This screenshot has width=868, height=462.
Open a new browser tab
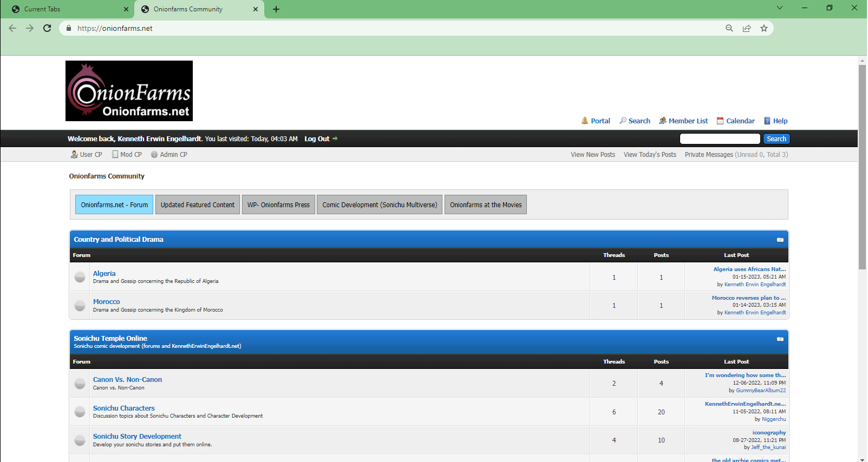[276, 9]
